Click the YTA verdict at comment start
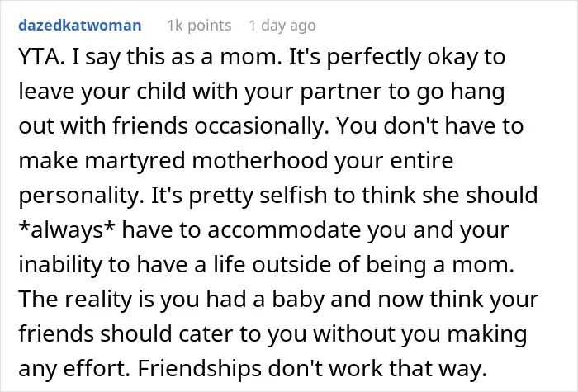The height and width of the screenshot is (392, 578). (41, 57)
